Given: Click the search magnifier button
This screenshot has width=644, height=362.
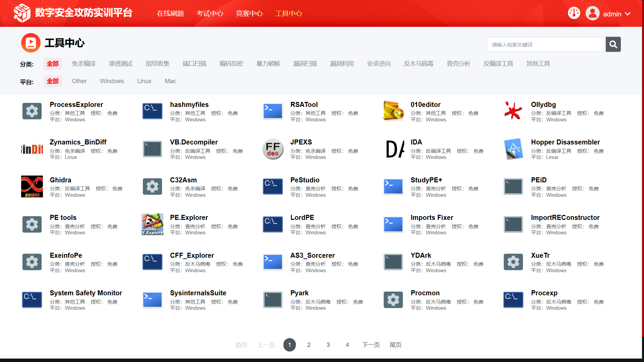Looking at the screenshot, I should coord(613,44).
